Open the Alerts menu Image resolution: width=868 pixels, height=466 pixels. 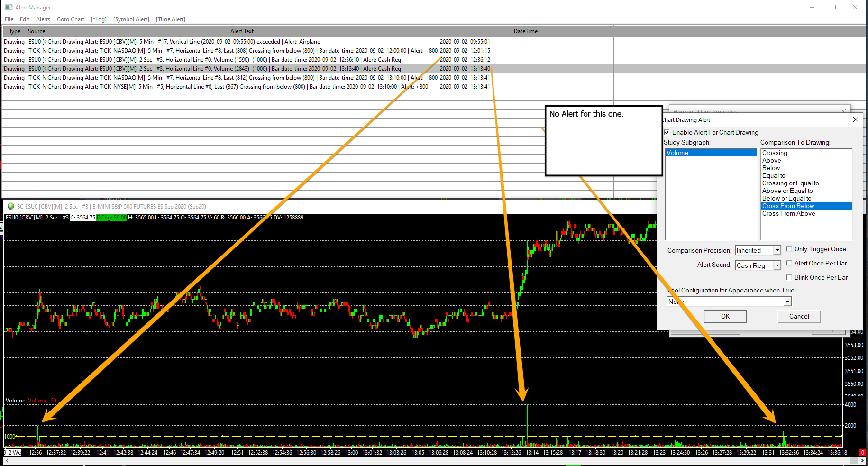(43, 19)
